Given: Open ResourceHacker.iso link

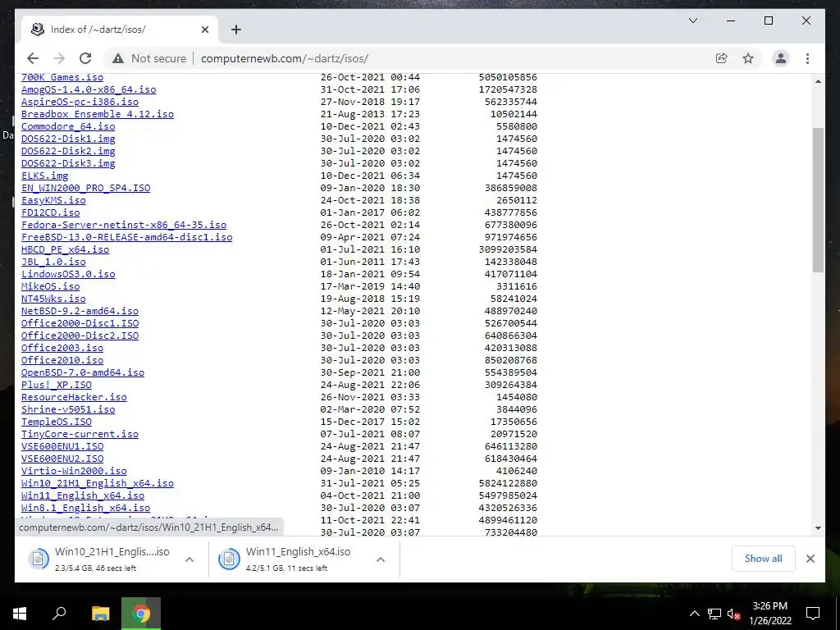Looking at the screenshot, I should pos(74,398).
